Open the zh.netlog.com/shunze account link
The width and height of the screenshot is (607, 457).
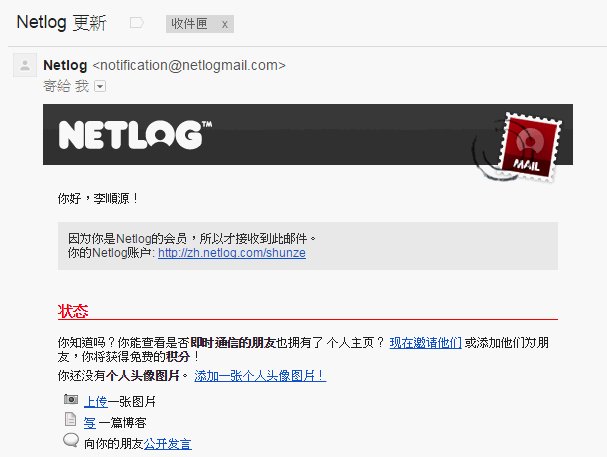pos(232,253)
